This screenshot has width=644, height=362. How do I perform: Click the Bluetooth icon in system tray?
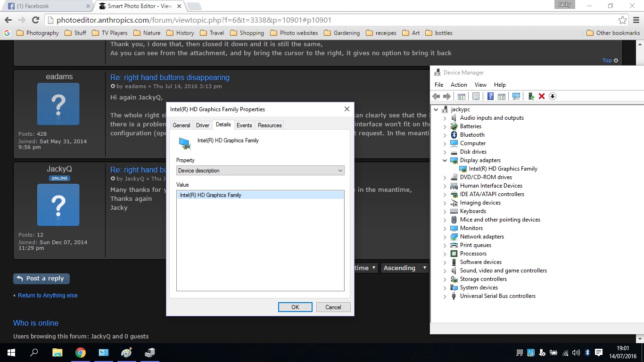[x=587, y=353]
